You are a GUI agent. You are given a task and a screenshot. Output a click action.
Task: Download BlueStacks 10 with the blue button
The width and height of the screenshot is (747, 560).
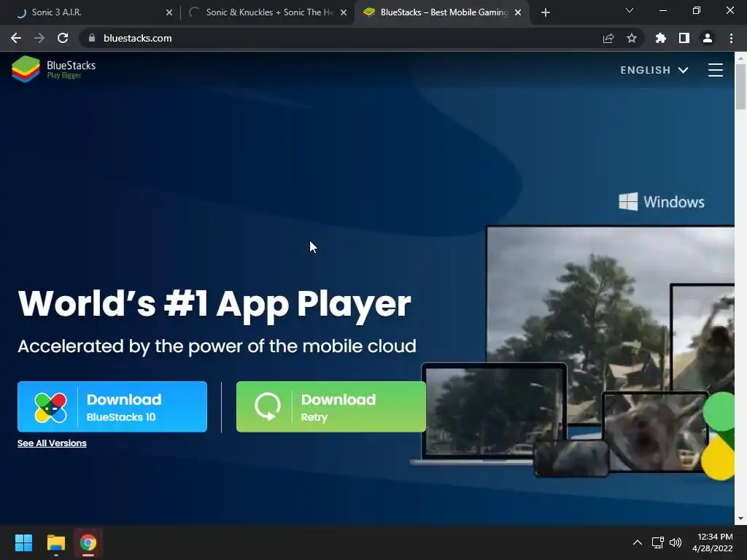pyautogui.click(x=112, y=407)
